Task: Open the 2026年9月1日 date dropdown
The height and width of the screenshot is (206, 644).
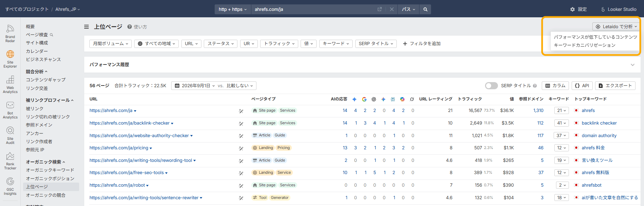Action: pyautogui.click(x=195, y=86)
